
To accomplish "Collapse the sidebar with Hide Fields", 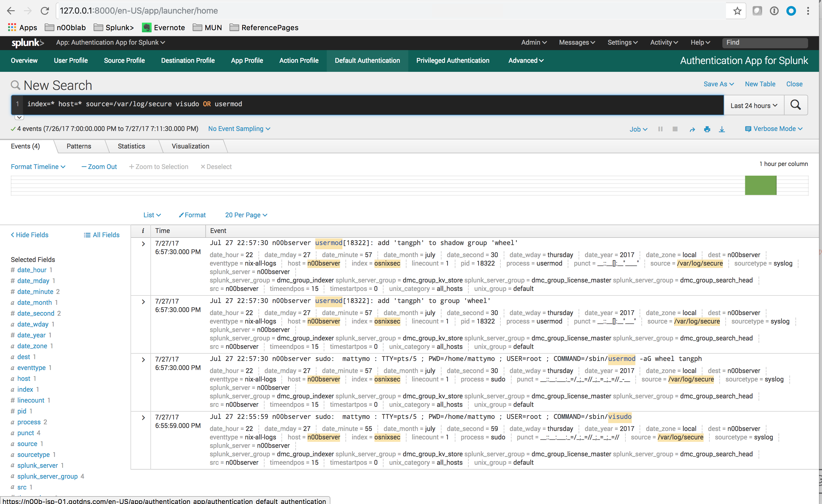I will (29, 235).
